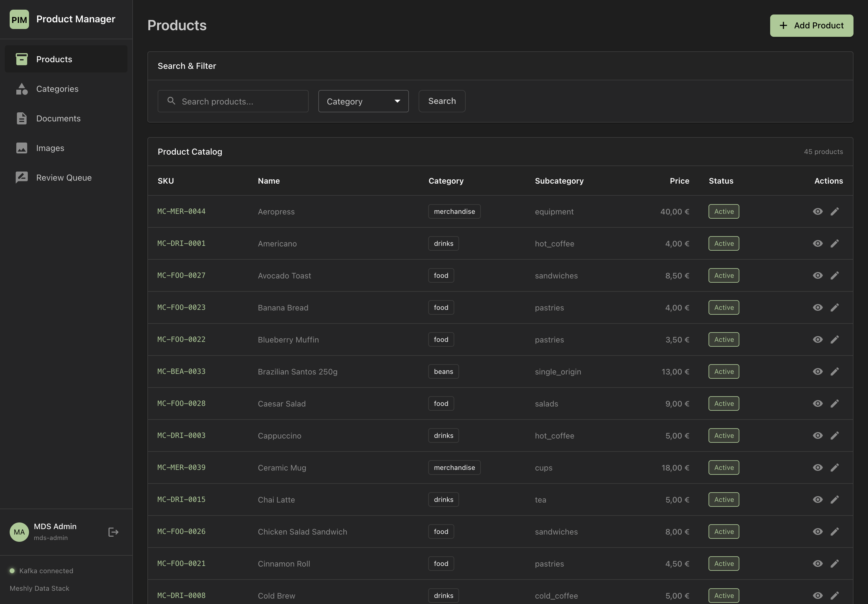Open the Images section icon

coord(21,148)
